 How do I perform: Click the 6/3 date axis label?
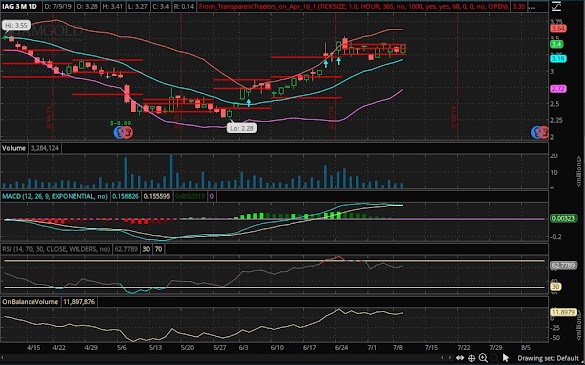click(243, 347)
